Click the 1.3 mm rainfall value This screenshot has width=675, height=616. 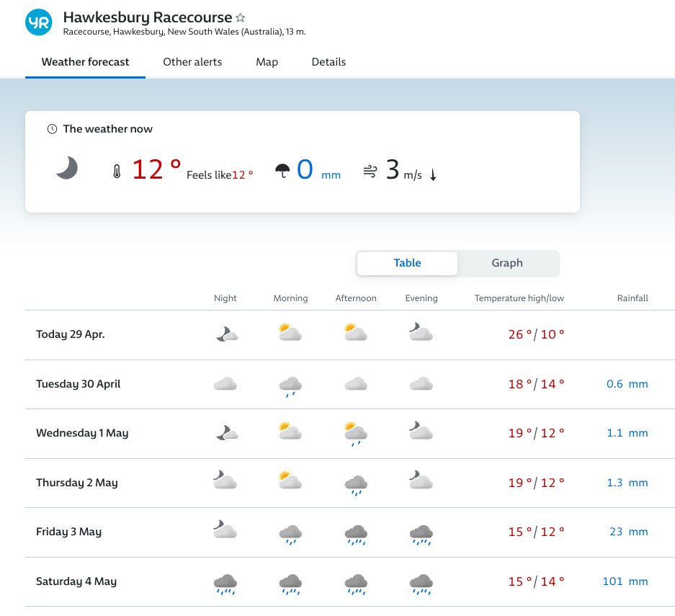(x=627, y=483)
